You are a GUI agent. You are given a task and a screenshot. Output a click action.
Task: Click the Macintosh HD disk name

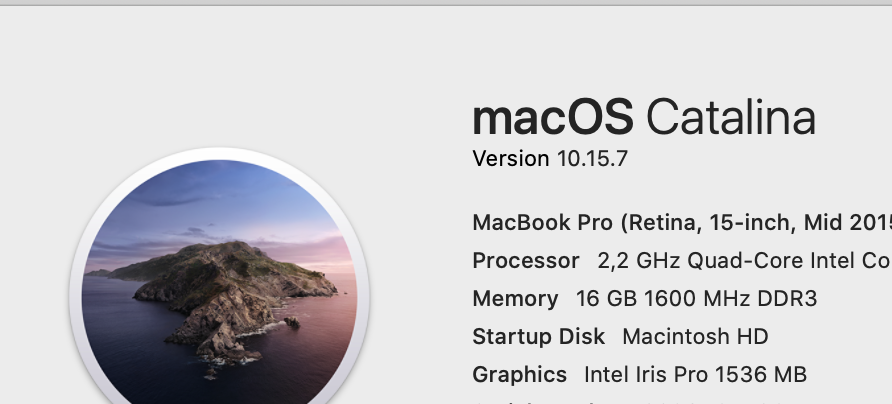(695, 336)
